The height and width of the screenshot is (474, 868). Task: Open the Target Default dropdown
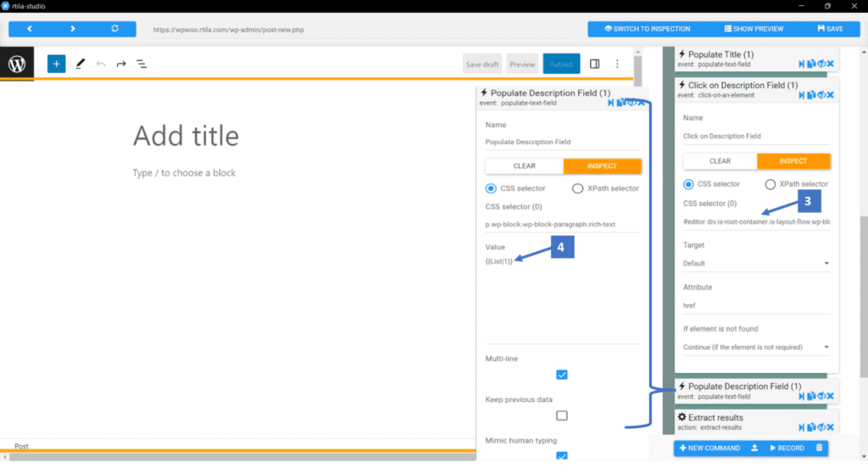[x=756, y=264]
